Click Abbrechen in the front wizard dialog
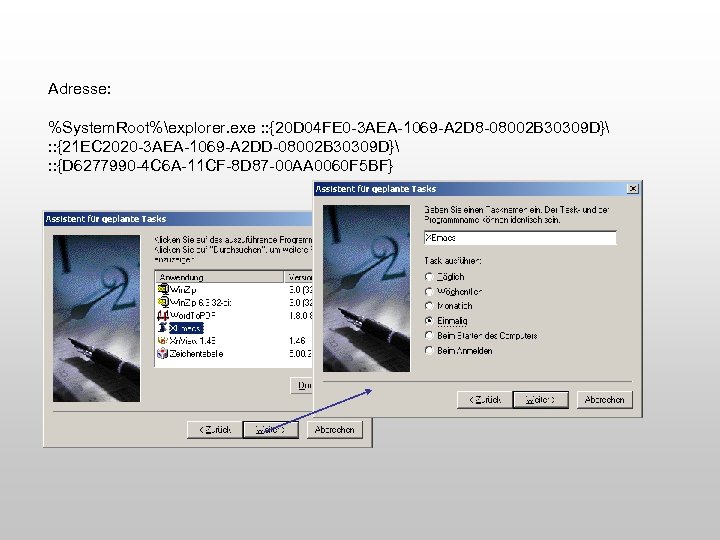The image size is (720, 540). click(x=604, y=399)
